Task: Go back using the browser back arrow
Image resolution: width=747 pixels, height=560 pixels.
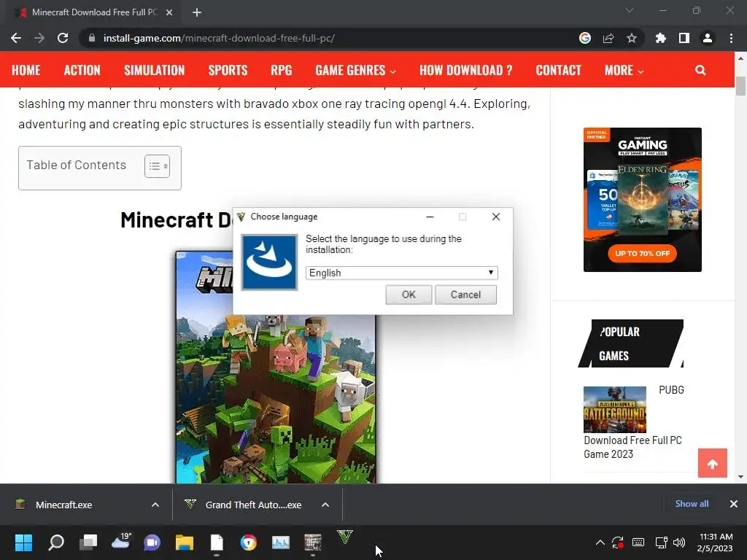Action: 16,38
